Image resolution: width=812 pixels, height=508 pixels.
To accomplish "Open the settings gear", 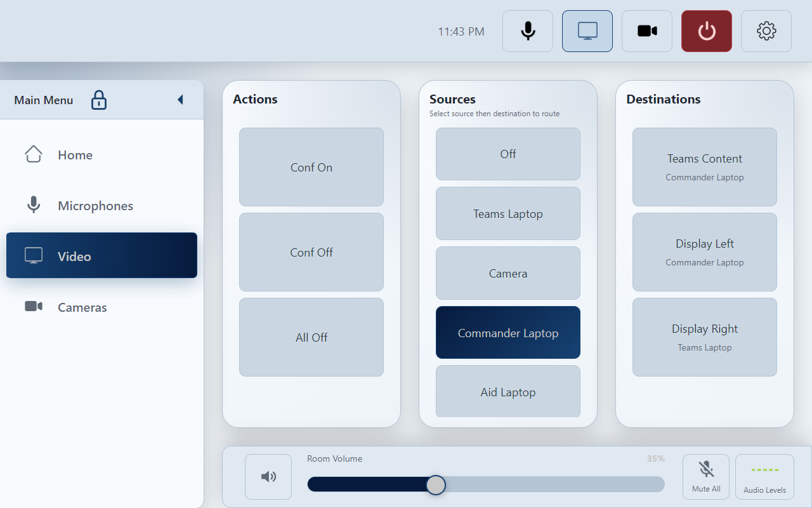I will click(x=766, y=31).
